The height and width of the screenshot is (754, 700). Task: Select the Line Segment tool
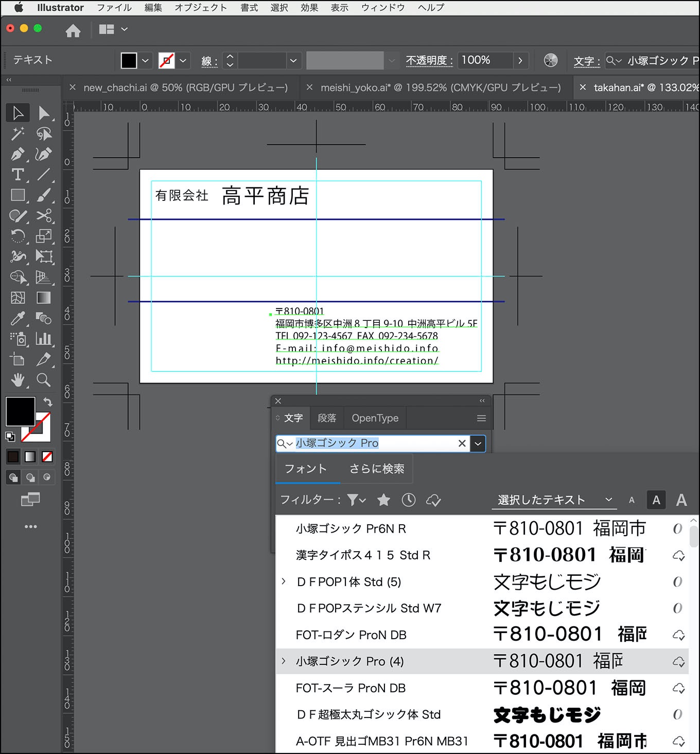[x=44, y=175]
